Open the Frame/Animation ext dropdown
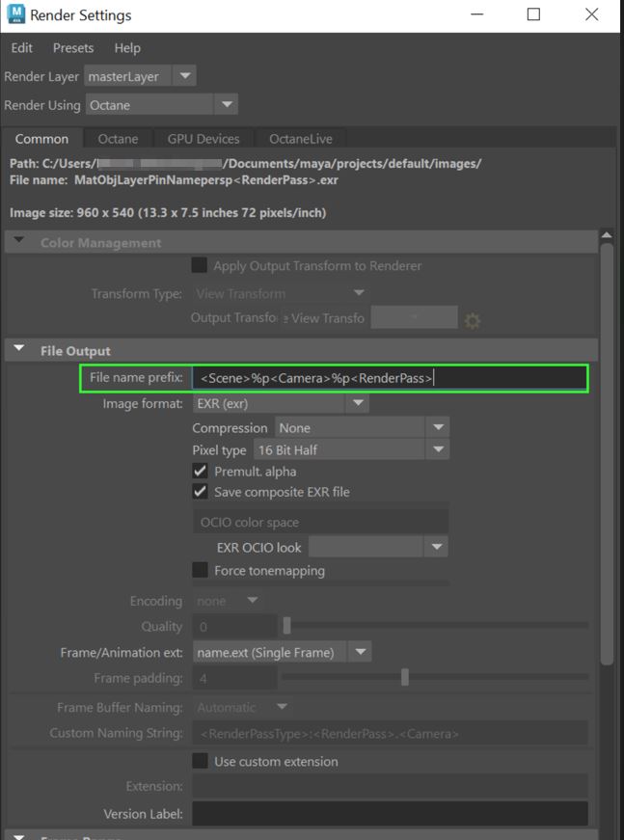The width and height of the screenshot is (624, 840). [x=282, y=653]
